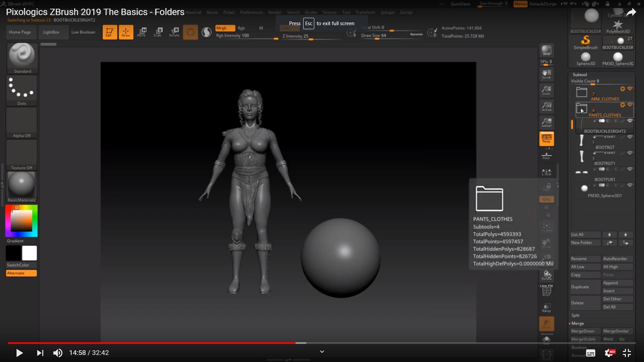
Task: Click the Scroll canvas navigation icon
Action: 546,74
